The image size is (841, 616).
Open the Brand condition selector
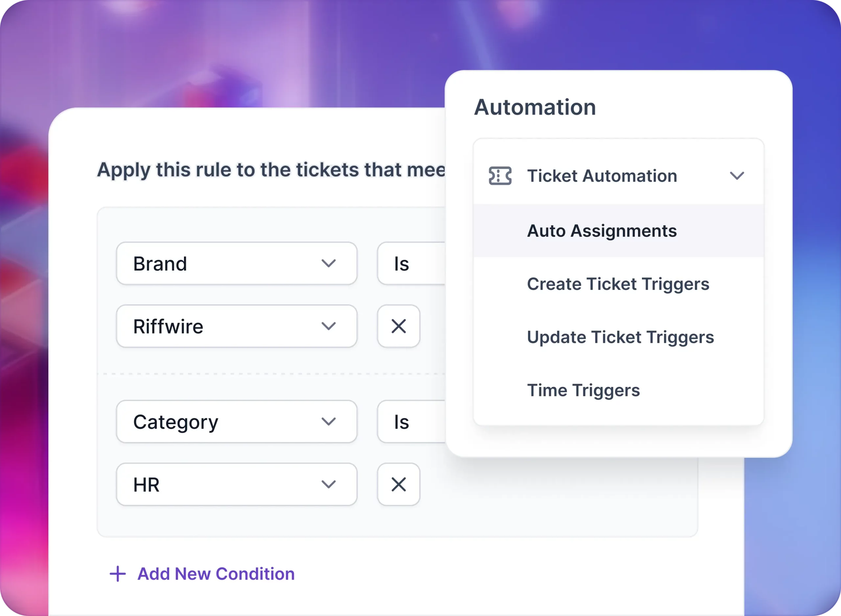(237, 264)
